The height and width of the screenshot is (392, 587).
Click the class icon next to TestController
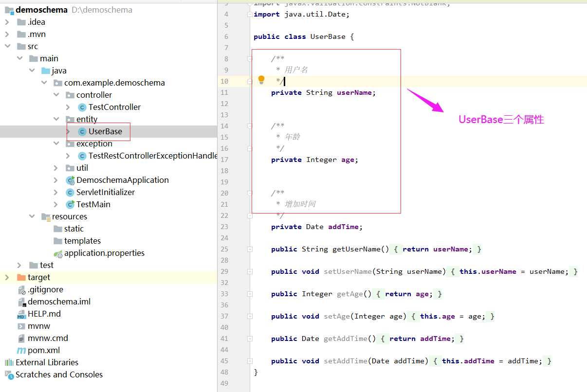[82, 107]
